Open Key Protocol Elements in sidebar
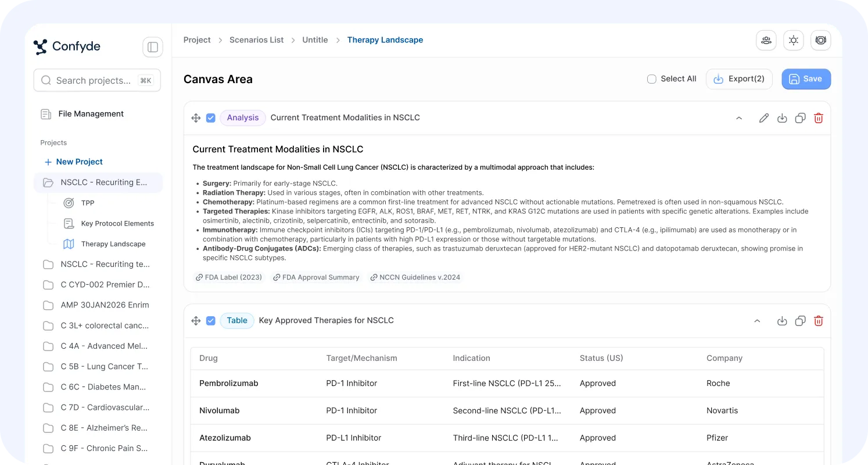 [x=117, y=223]
